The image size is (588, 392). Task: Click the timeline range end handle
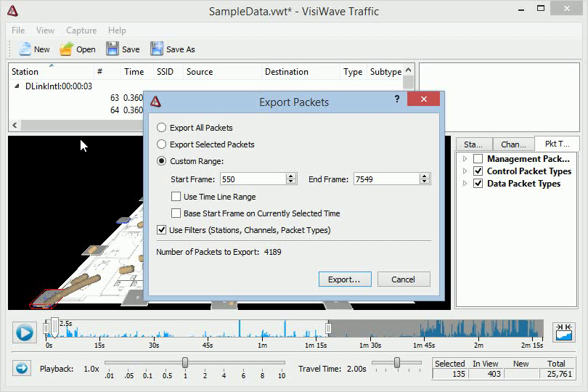tap(328, 329)
